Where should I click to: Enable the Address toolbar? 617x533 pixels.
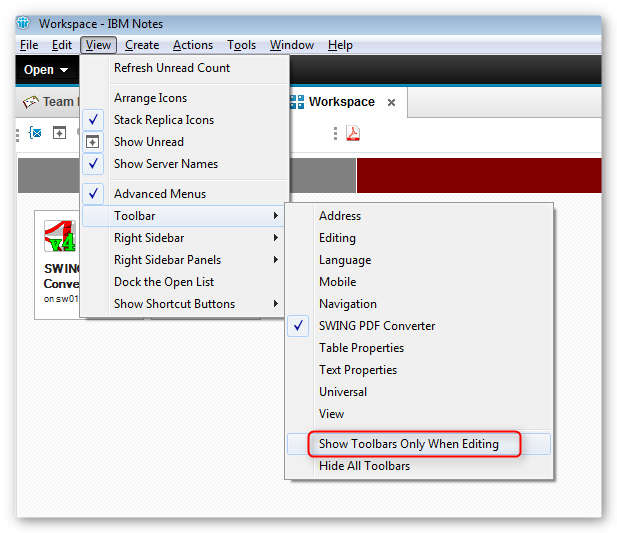(x=419, y=216)
